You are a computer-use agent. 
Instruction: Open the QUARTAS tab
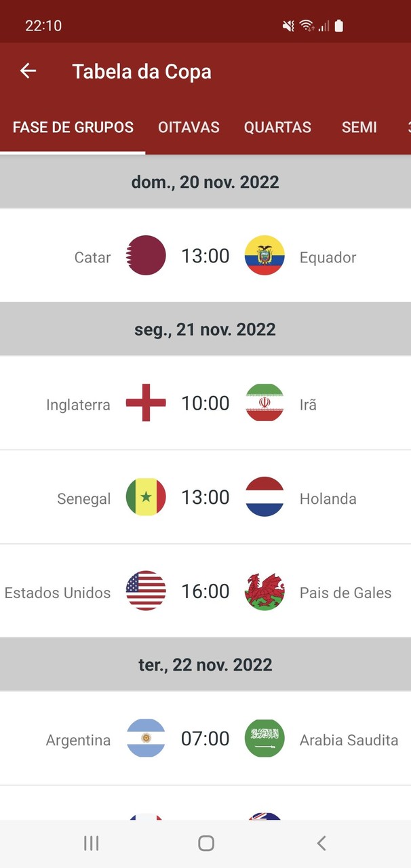[x=277, y=127]
